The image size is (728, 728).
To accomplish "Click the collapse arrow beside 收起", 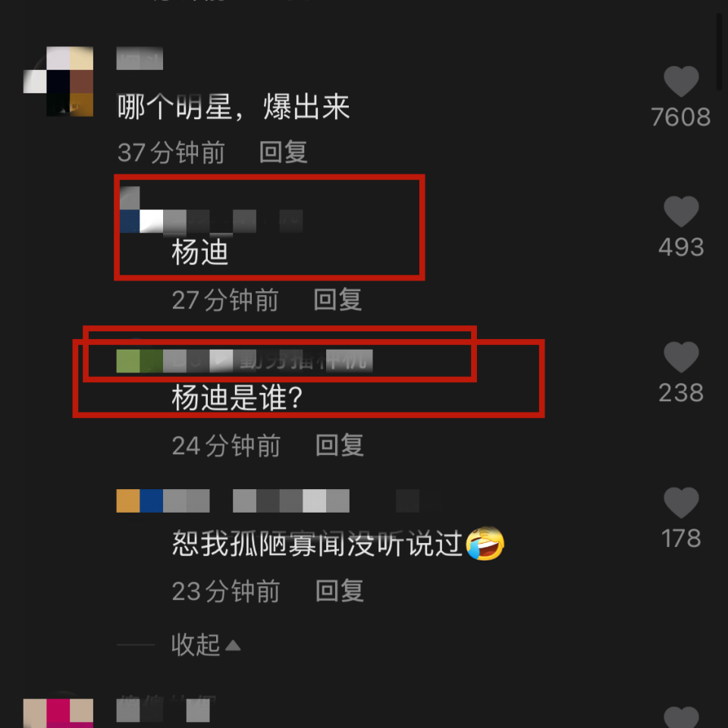I will [233, 645].
